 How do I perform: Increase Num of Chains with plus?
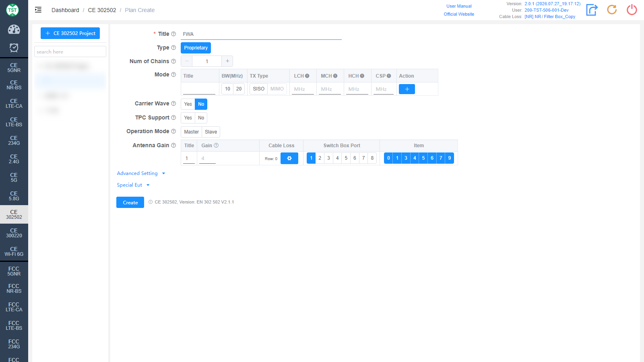(x=227, y=61)
